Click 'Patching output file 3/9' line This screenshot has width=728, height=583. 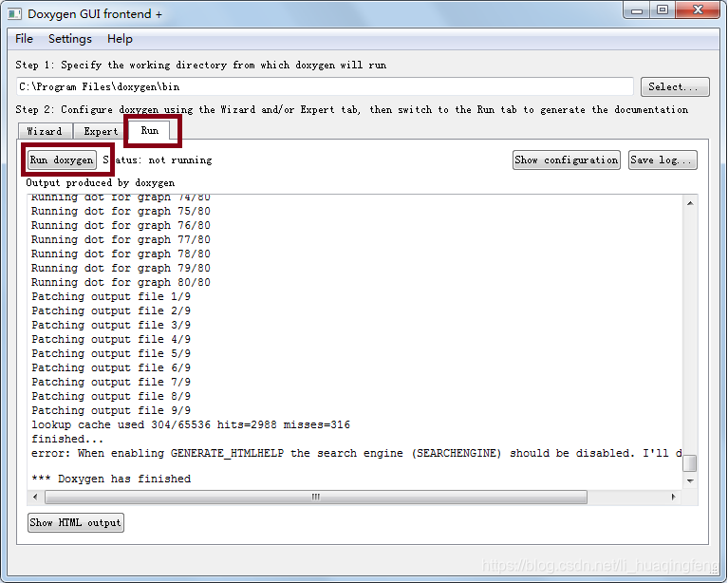coord(111,325)
